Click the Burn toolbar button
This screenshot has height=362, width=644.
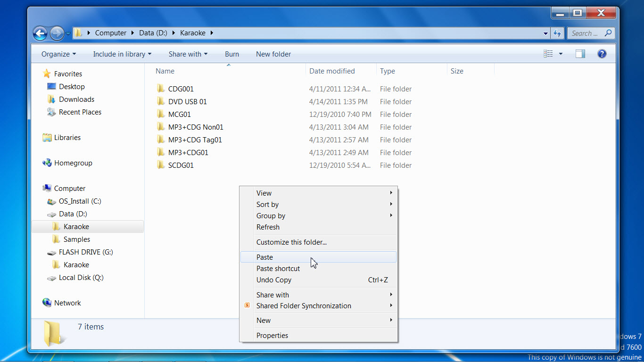pyautogui.click(x=232, y=54)
